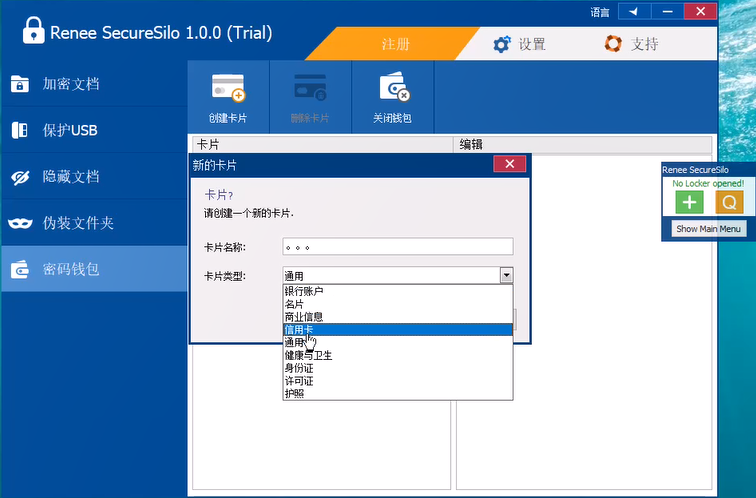Image resolution: width=756 pixels, height=498 pixels.
Task: Choose 商业信息 from card type list
Action: [398, 317]
